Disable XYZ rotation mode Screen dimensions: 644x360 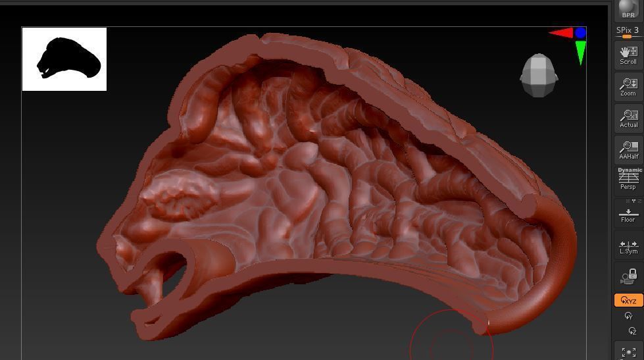pyautogui.click(x=628, y=300)
